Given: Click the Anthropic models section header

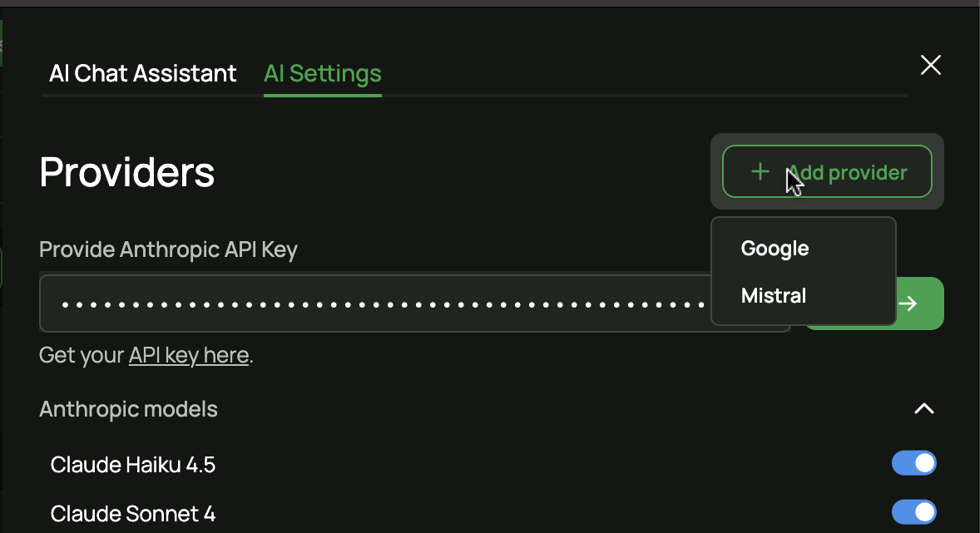Looking at the screenshot, I should point(129,409).
